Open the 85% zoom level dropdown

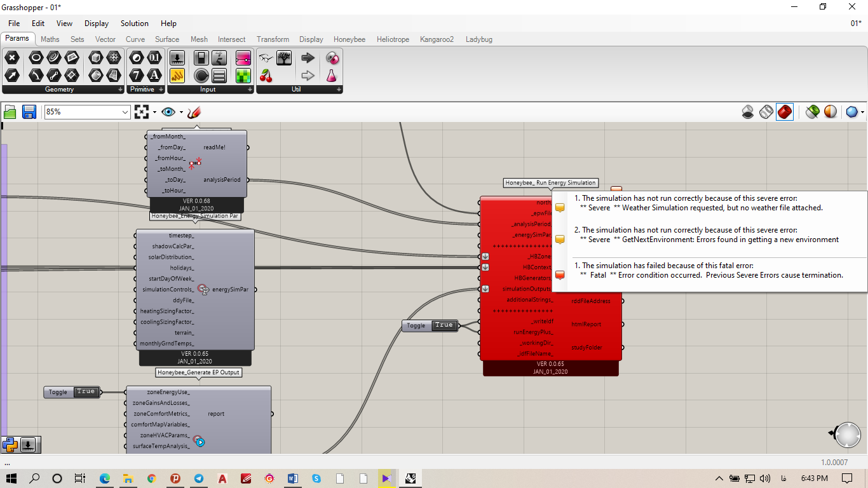point(87,112)
